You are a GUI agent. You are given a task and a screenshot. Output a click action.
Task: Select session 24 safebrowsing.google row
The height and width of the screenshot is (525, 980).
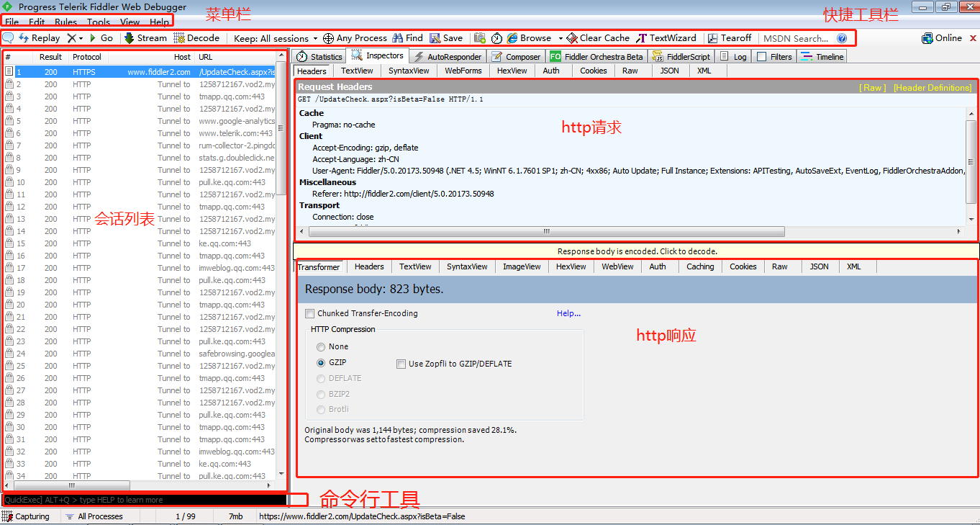(x=139, y=354)
